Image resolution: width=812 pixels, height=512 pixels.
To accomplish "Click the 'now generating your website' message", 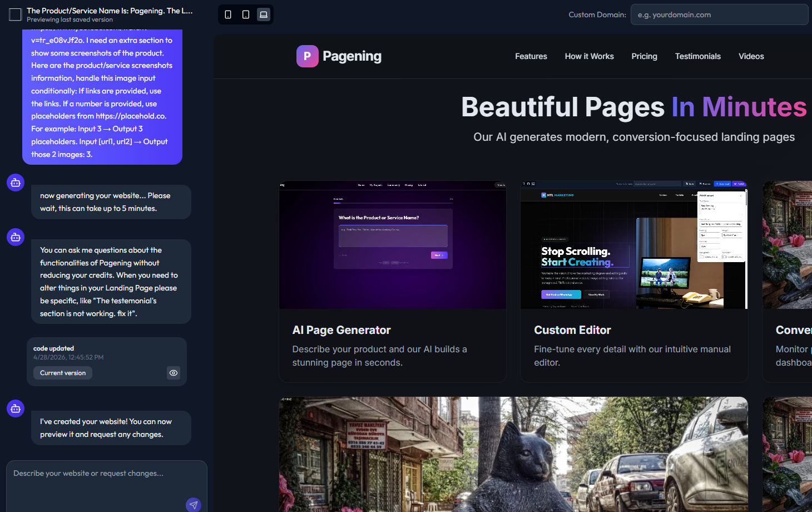I will (x=111, y=202).
